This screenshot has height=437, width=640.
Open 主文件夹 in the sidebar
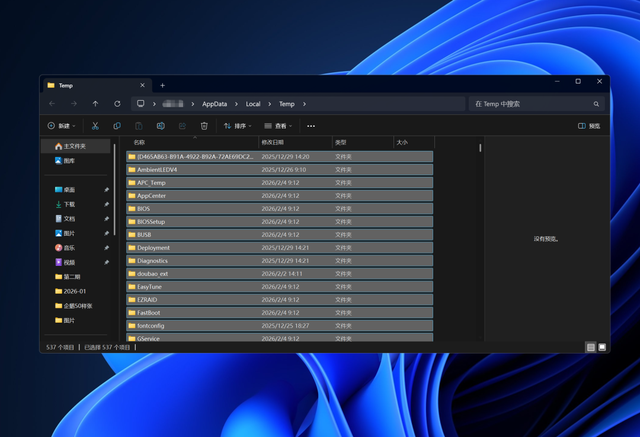pyautogui.click(x=76, y=146)
